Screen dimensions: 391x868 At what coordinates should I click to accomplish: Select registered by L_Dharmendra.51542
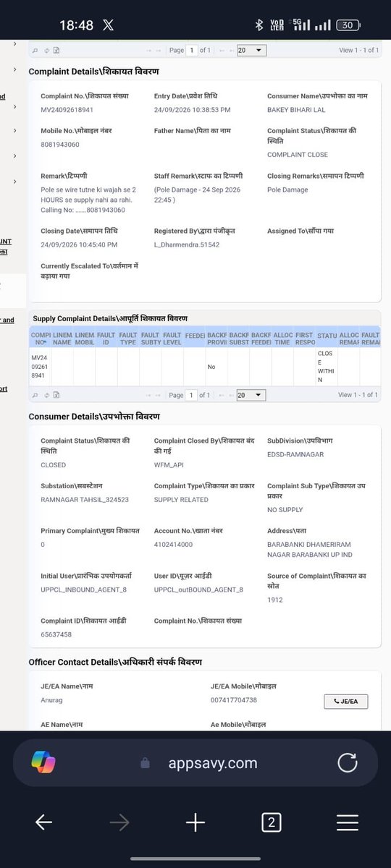[187, 244]
